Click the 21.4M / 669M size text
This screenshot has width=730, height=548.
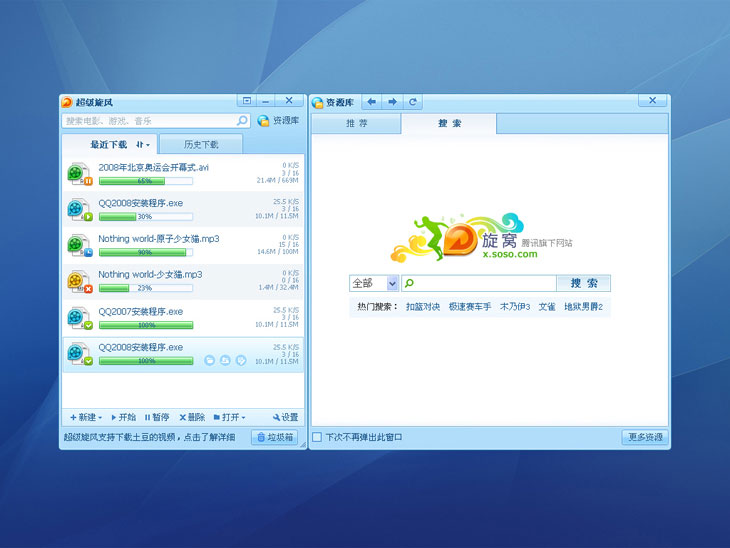tap(277, 180)
